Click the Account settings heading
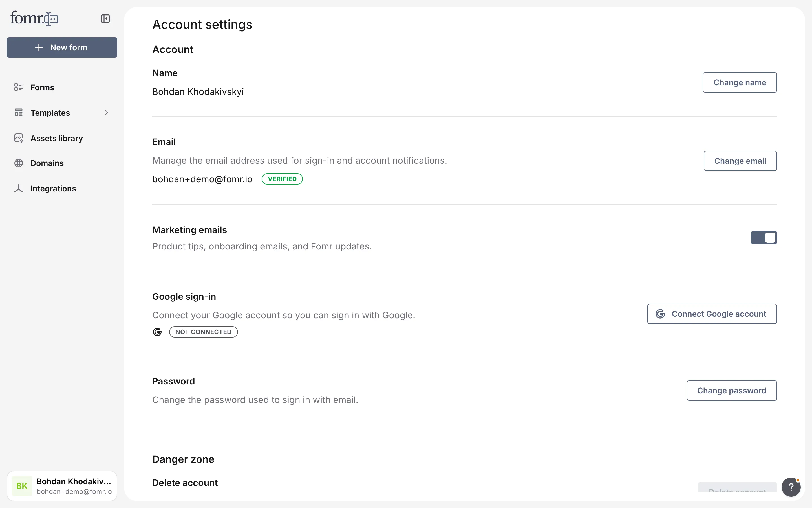The image size is (812, 508). 202,25
